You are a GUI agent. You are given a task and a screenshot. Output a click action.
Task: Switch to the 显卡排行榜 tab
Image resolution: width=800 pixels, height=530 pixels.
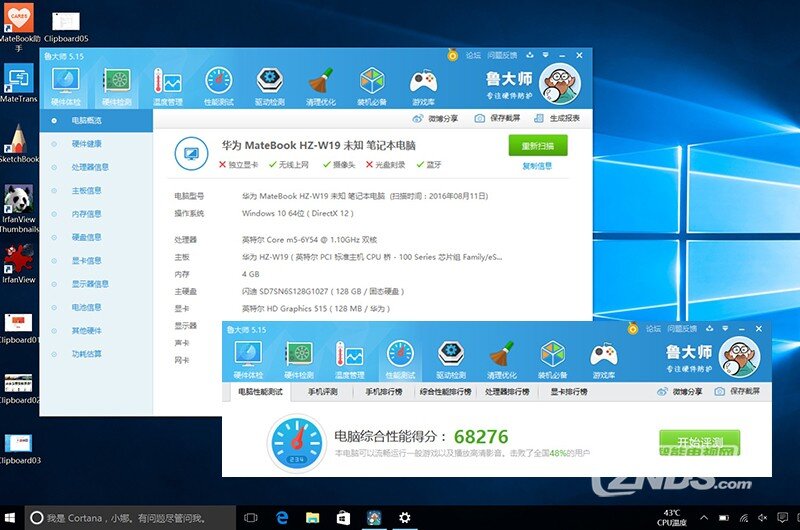tap(569, 392)
